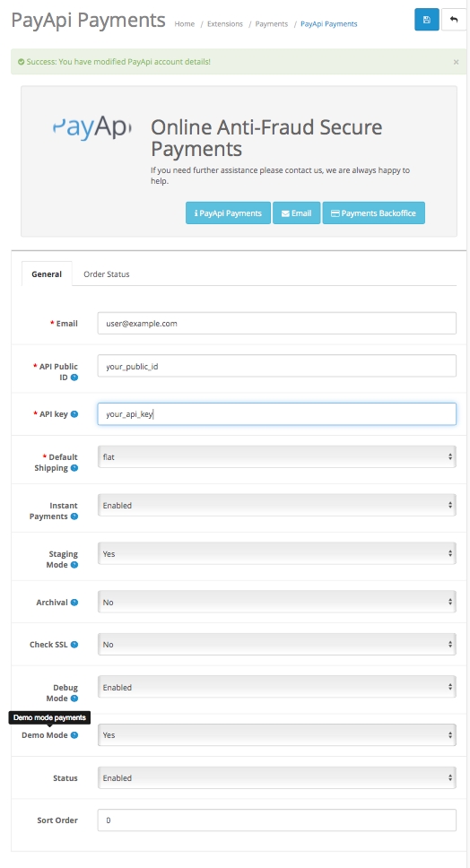Select the General tab
The width and height of the screenshot is (470, 868).
pyautogui.click(x=47, y=274)
